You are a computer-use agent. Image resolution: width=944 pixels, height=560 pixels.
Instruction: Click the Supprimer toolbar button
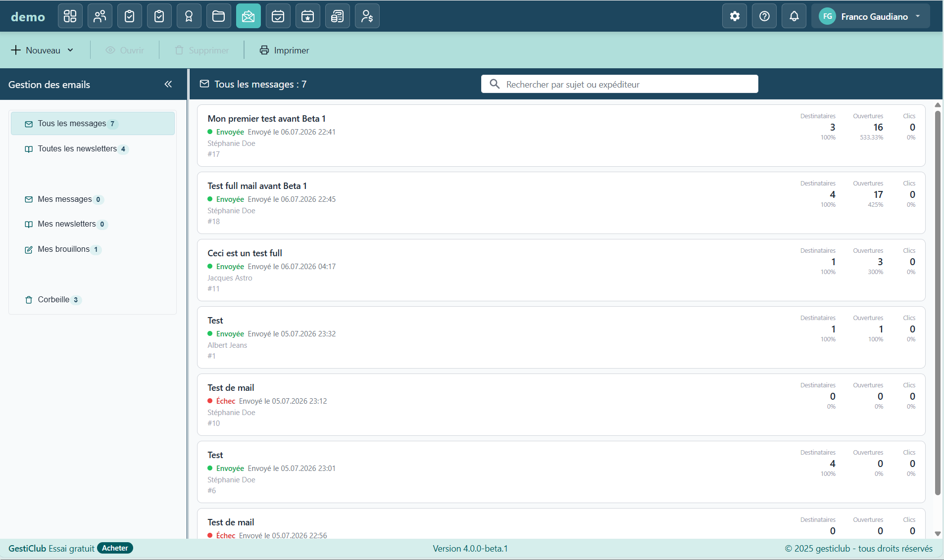coord(202,50)
